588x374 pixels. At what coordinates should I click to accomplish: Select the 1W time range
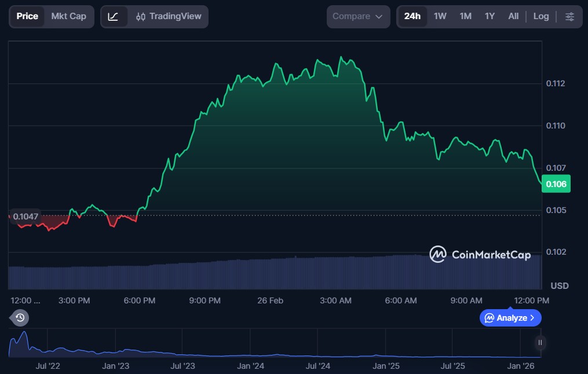[440, 16]
